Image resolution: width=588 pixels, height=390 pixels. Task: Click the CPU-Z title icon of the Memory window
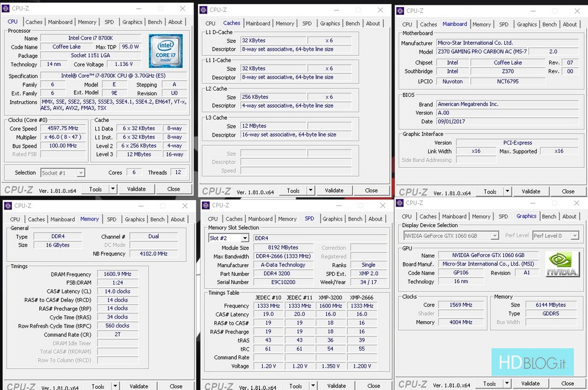tap(8, 206)
